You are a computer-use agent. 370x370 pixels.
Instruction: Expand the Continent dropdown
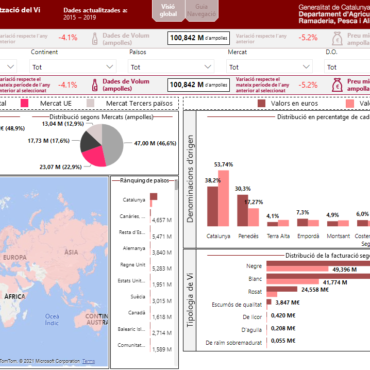(x=73, y=67)
